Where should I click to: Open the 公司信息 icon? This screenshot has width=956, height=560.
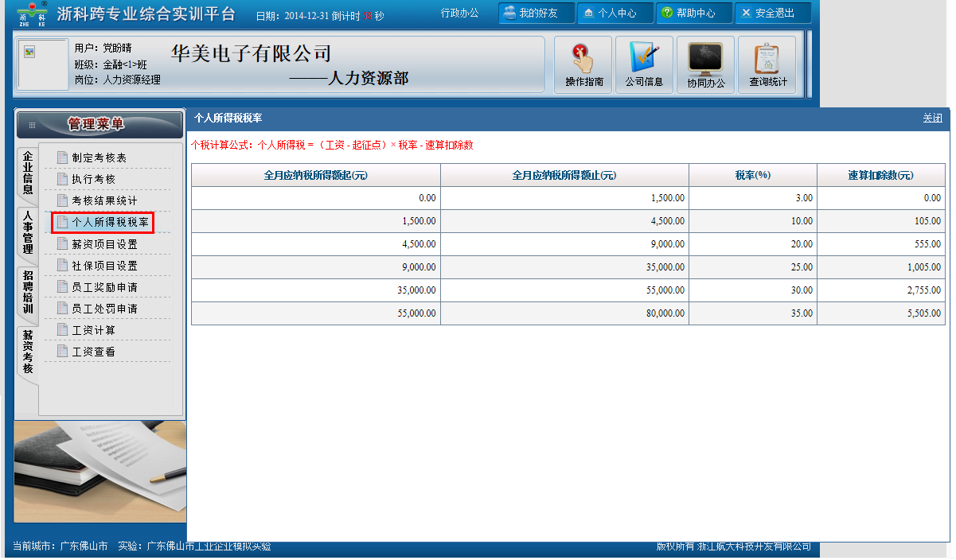[644, 65]
